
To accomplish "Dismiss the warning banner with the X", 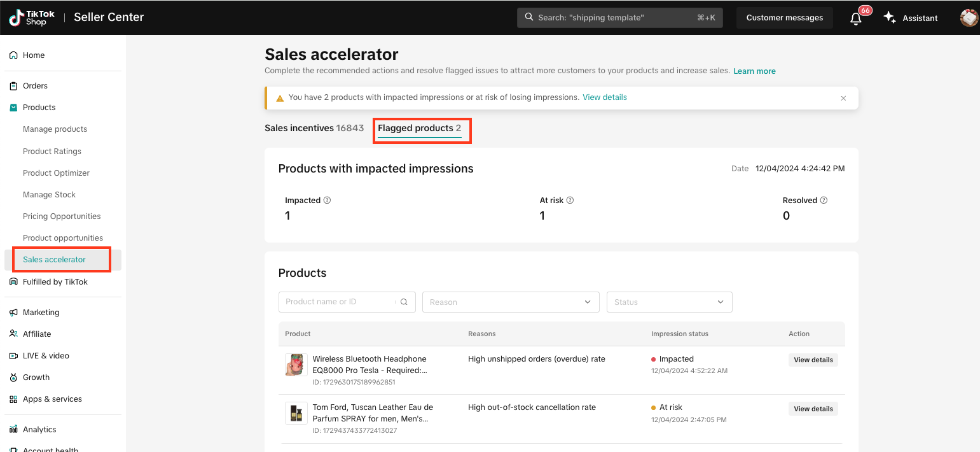I will click(x=843, y=98).
